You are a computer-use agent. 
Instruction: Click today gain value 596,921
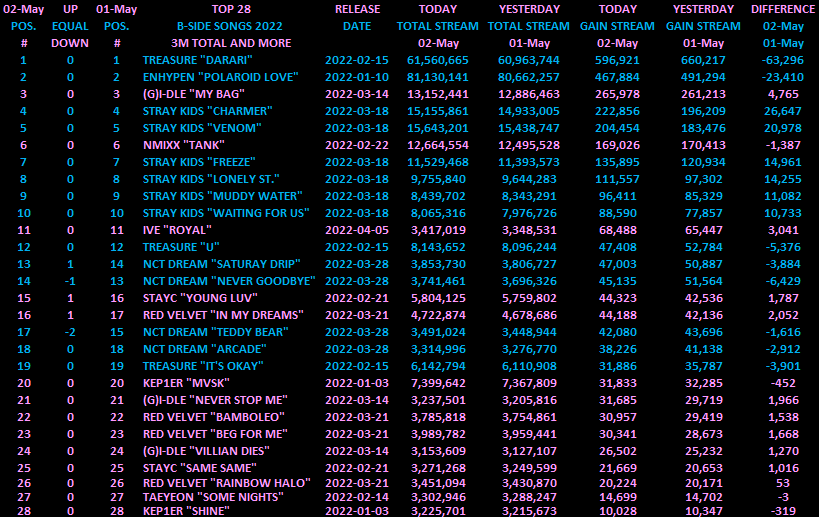click(617, 60)
